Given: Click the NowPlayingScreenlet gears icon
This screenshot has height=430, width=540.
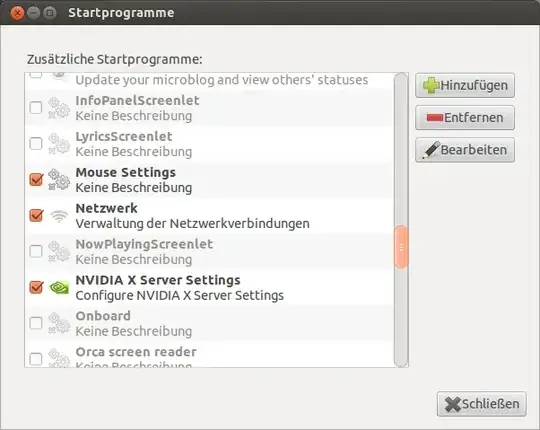Looking at the screenshot, I should [x=59, y=252].
